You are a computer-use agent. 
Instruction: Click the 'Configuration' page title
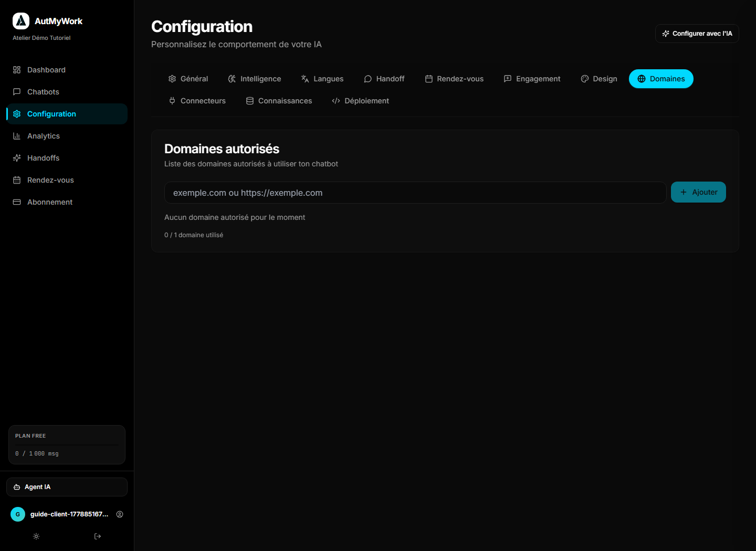(x=202, y=26)
